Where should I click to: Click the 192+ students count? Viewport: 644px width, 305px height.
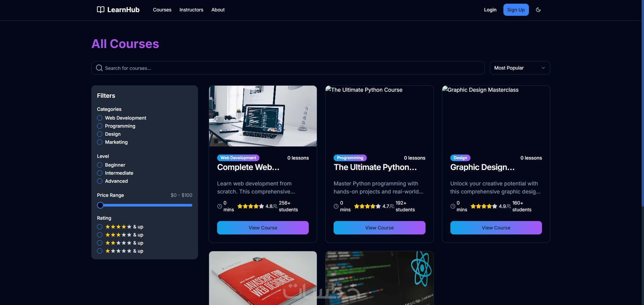tap(405, 206)
